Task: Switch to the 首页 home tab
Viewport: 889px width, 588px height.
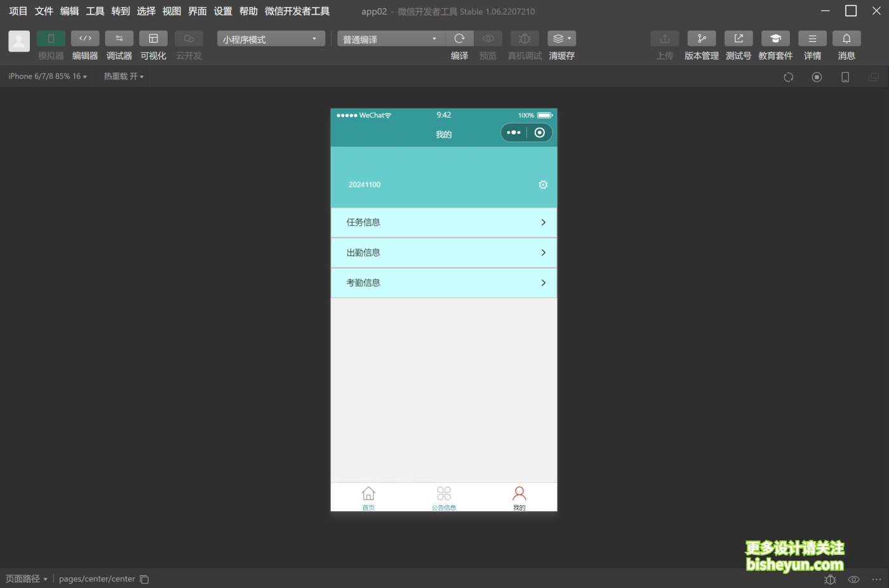Action: pyautogui.click(x=368, y=498)
